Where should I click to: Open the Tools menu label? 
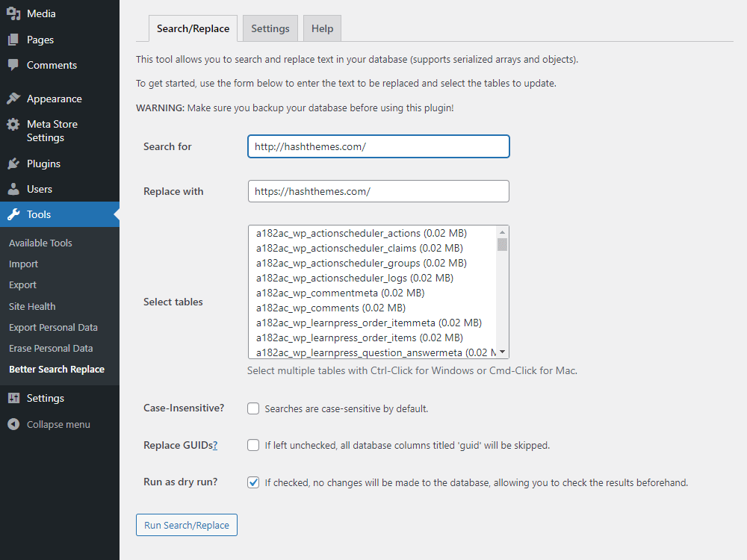coord(39,214)
